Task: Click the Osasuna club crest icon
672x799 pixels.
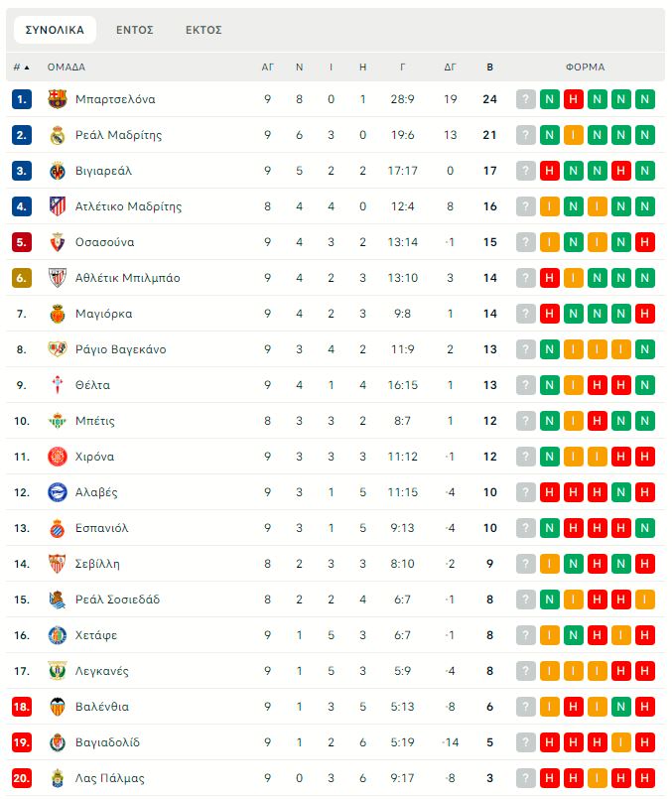Action: pos(57,242)
